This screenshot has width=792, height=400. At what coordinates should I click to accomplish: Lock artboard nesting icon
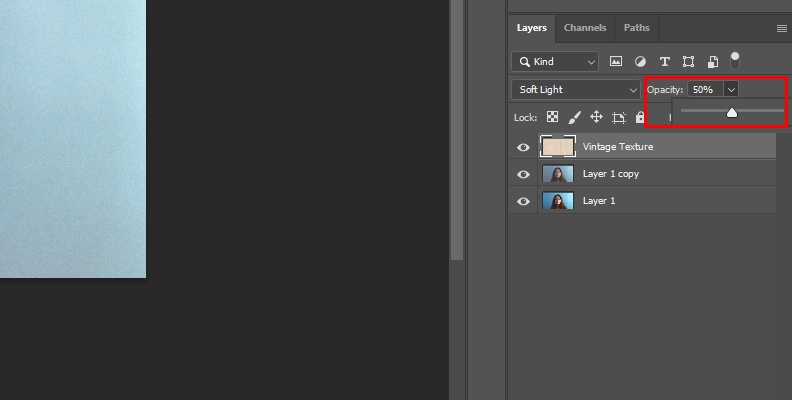coord(619,118)
